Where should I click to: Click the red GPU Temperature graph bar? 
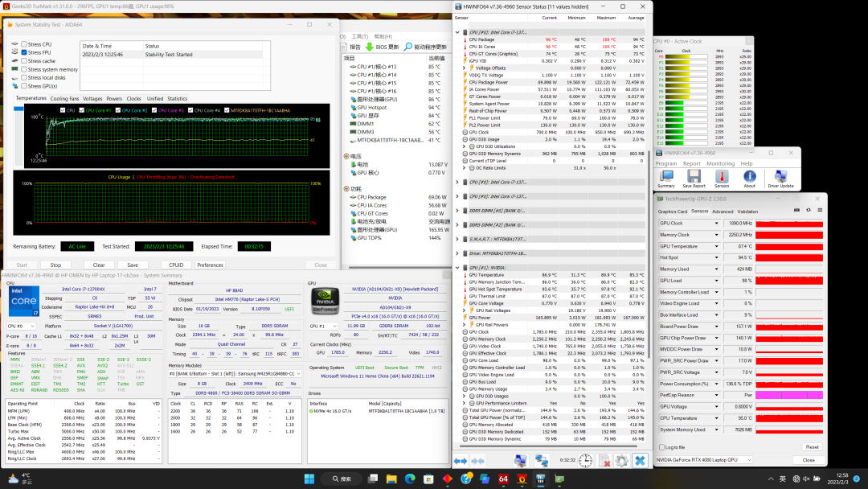pyautogui.click(x=790, y=246)
